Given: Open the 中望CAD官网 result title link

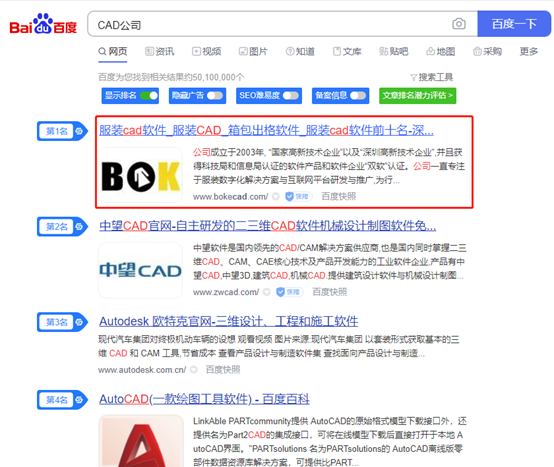Looking at the screenshot, I should 267,226.
